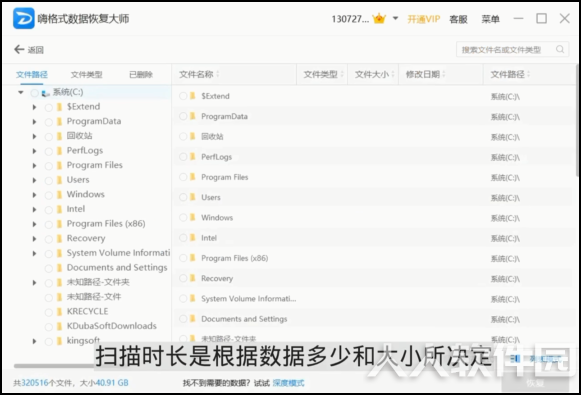The width and height of the screenshot is (581, 395).
Task: Select the kingsoft tree item
Action: click(x=83, y=340)
